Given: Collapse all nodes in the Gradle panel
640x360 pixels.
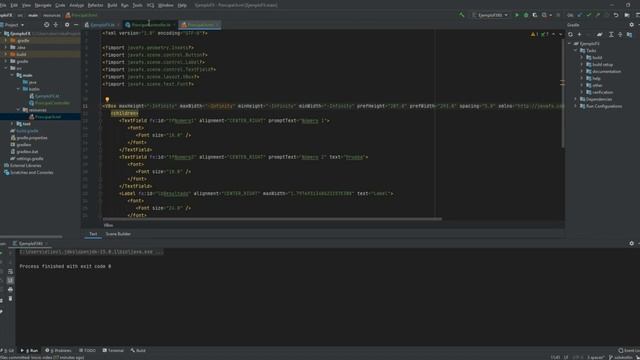Looking at the screenshot, I should click(x=620, y=35).
